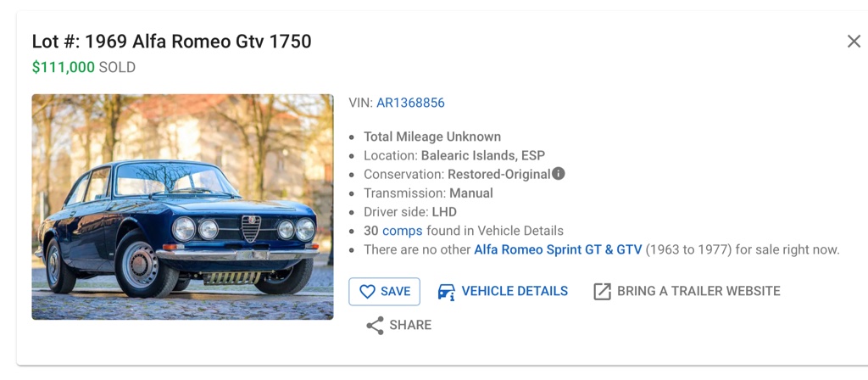Click the car icon beside Vehicle Details
This screenshot has height=380, width=868.
click(446, 292)
